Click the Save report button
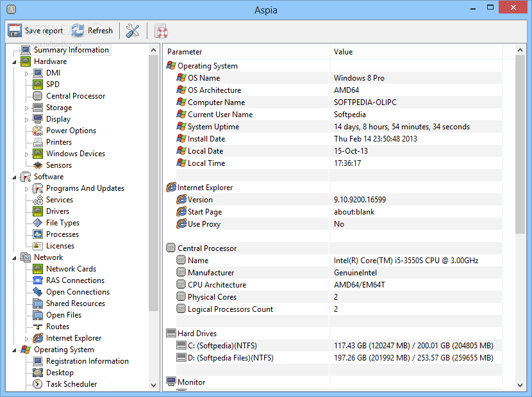The image size is (532, 397). coord(36,31)
